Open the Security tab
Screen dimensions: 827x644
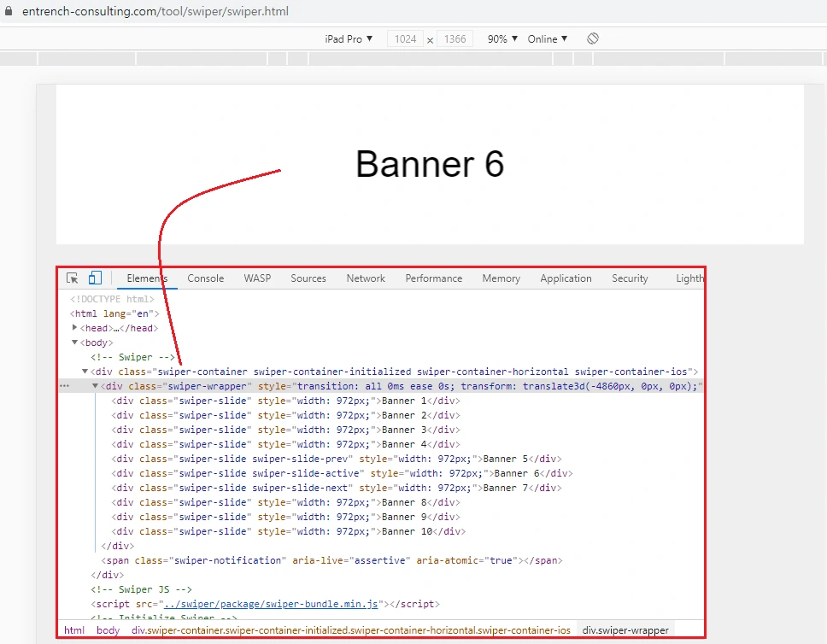[630, 278]
